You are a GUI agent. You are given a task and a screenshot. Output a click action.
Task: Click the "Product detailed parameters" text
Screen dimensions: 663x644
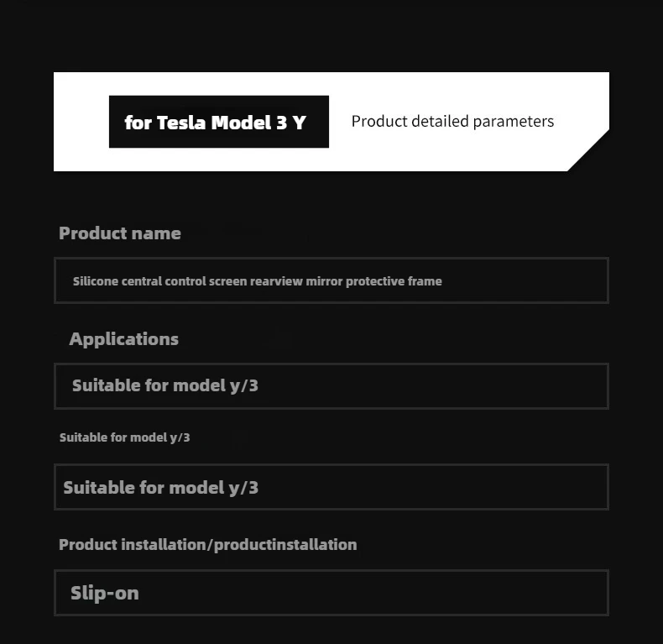[x=452, y=122]
